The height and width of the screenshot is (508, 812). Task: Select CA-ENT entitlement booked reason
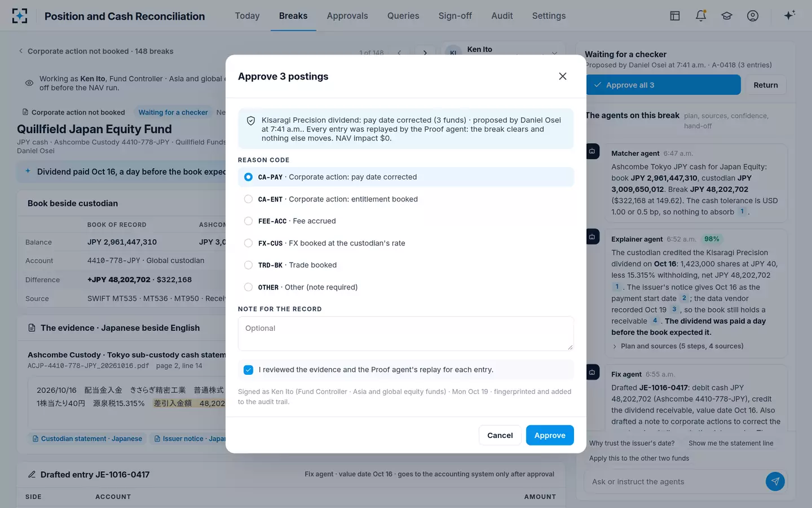coord(406,199)
